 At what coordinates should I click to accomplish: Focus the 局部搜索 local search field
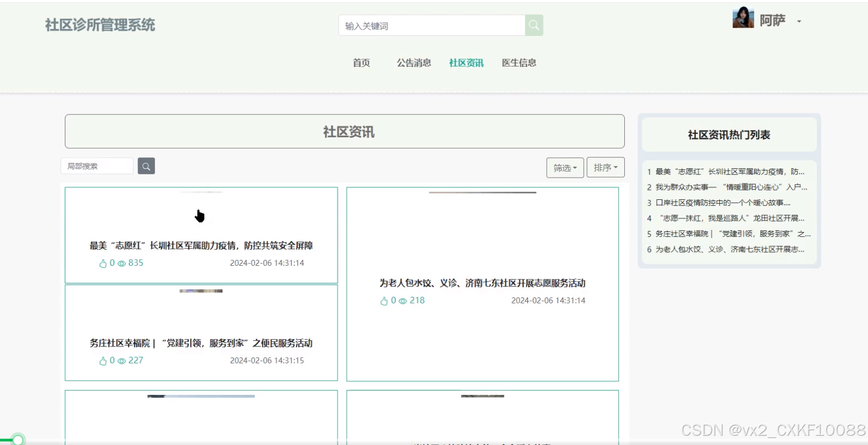tap(97, 166)
